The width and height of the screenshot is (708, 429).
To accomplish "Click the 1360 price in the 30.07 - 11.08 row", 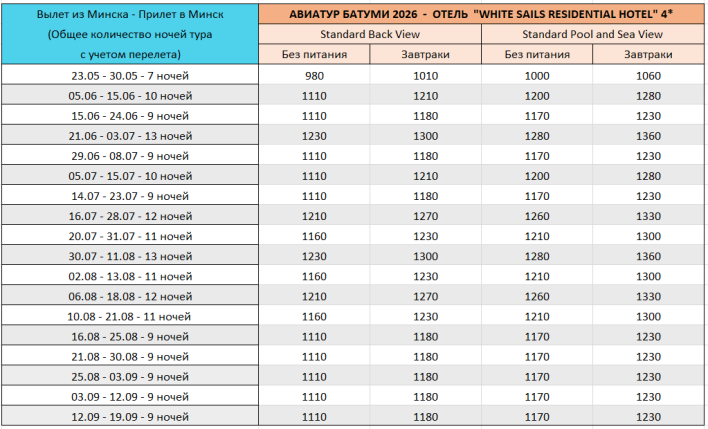I will point(648,256).
